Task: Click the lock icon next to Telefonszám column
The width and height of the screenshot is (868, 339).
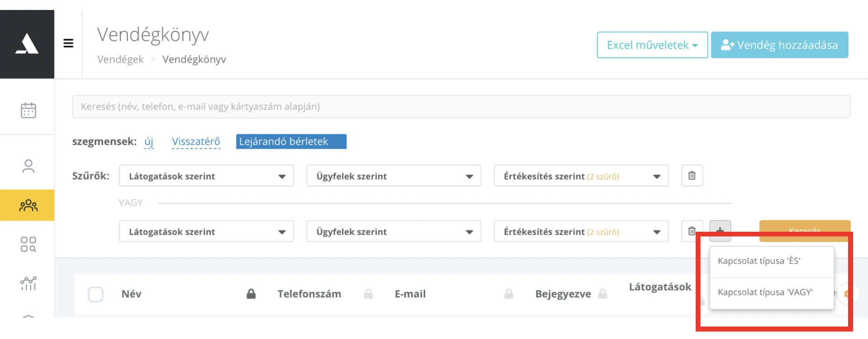Action: click(368, 294)
